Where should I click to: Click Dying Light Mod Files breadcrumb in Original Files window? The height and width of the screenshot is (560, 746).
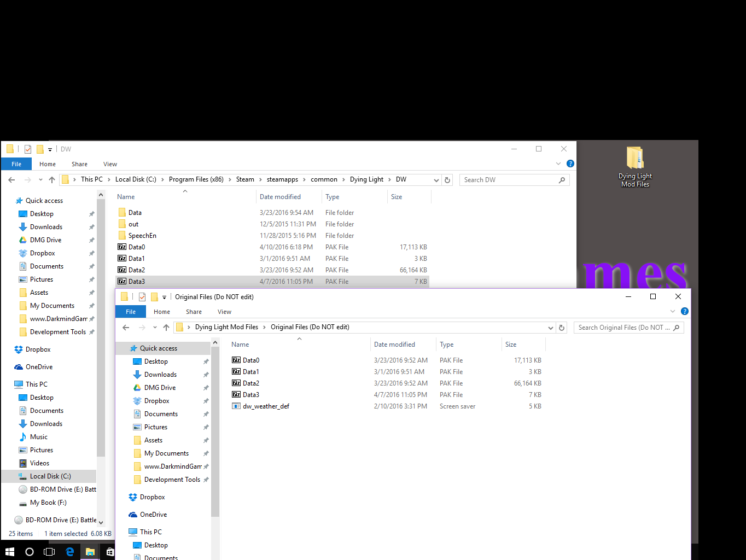tap(226, 327)
